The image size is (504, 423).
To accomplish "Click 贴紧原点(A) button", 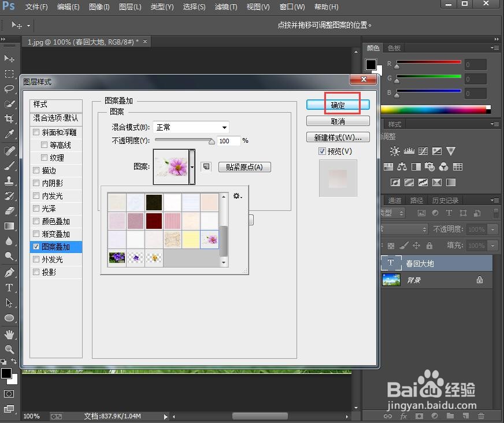I will point(244,167).
